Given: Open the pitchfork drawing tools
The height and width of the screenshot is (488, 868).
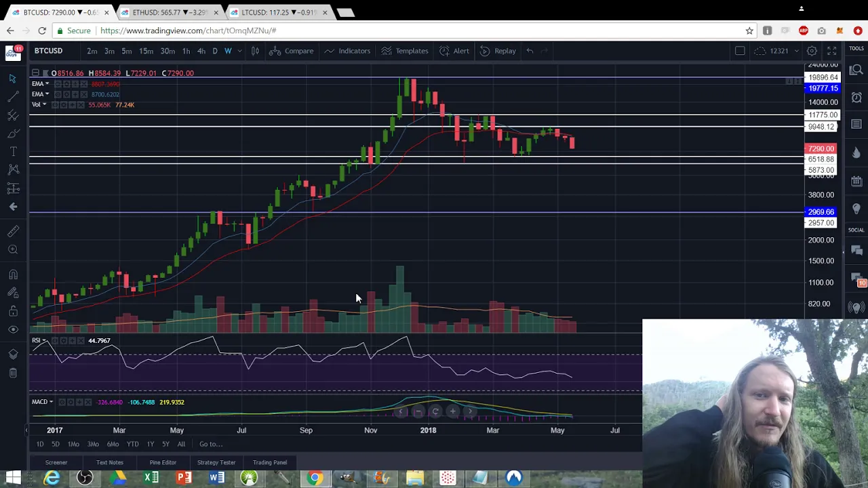Looking at the screenshot, I should tap(12, 115).
